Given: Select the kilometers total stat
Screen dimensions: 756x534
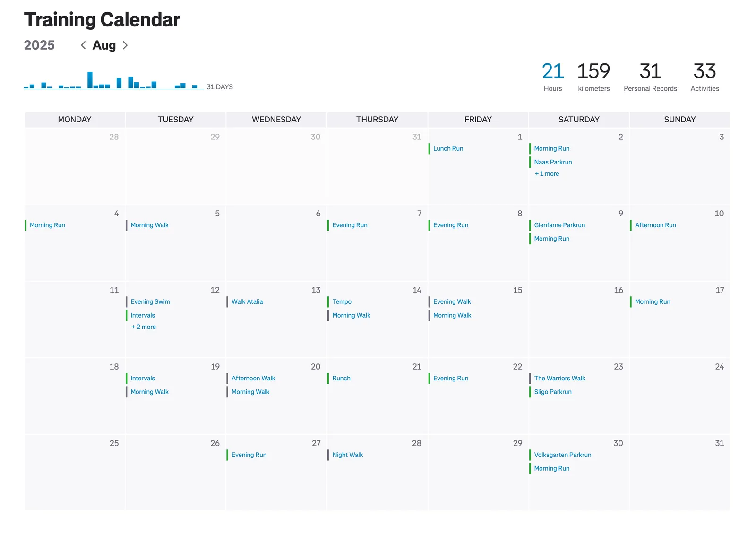Looking at the screenshot, I should point(594,77).
